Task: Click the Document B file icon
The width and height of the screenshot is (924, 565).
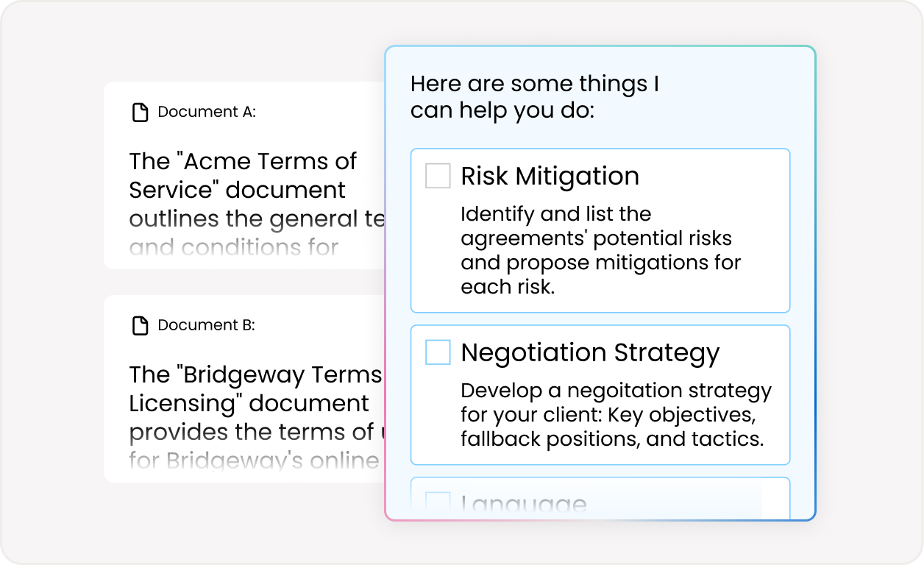Action: tap(140, 325)
